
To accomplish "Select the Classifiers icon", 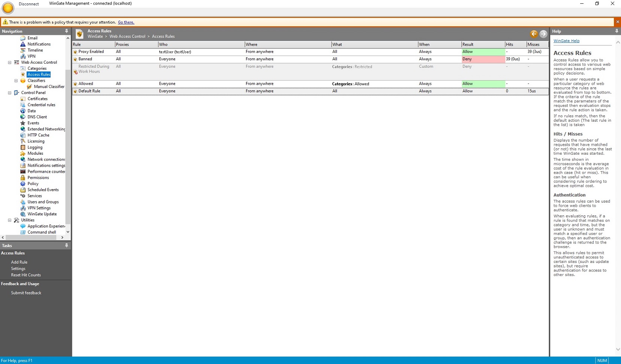I will (x=23, y=81).
